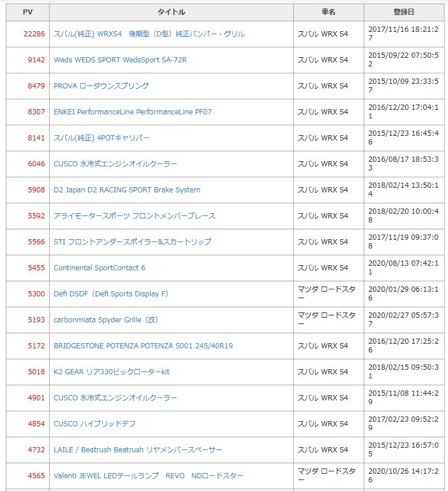This screenshot has height=491, width=448.
Task: Click the PROVA ローダウンスプリング title link
Action: click(101, 86)
